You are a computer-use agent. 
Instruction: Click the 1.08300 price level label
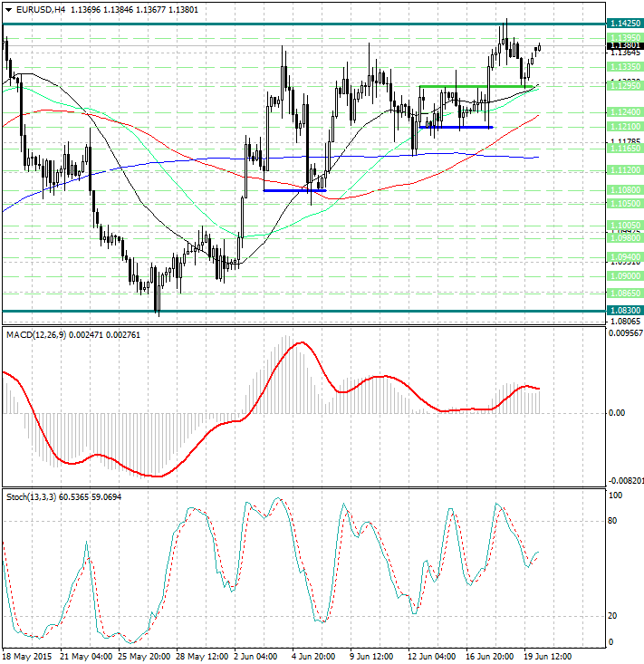point(625,311)
